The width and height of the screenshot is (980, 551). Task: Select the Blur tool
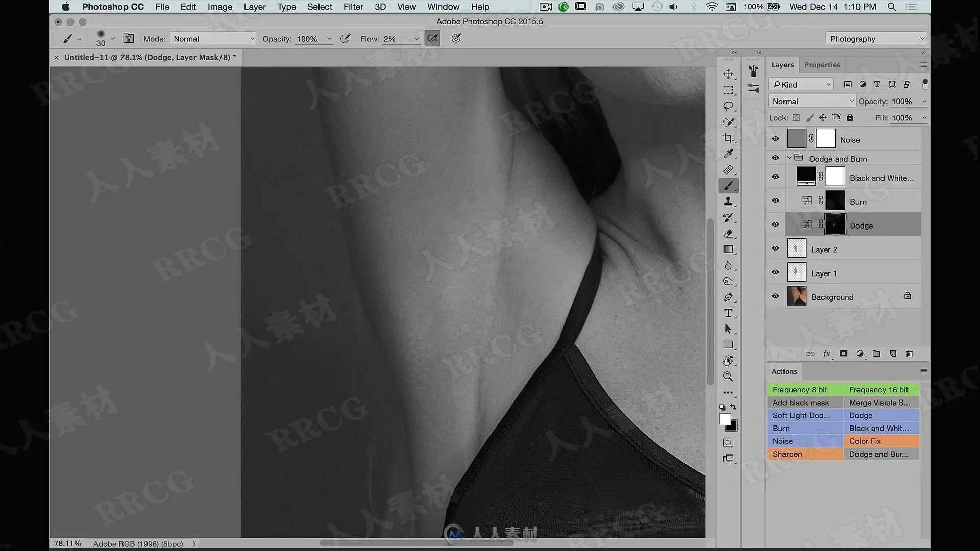point(728,265)
